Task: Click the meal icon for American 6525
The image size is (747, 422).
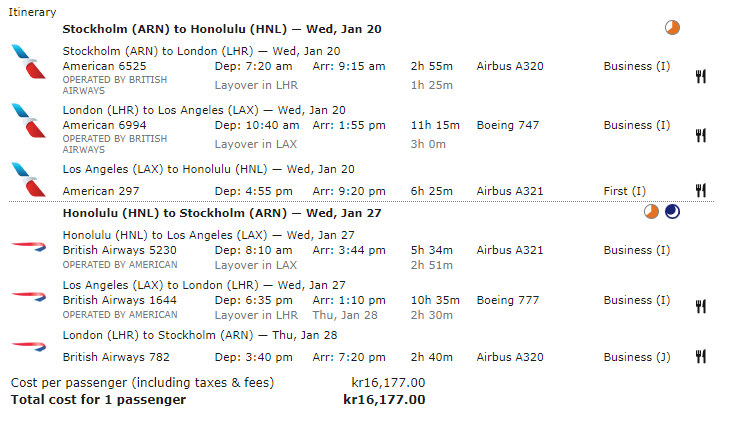Action: click(x=701, y=77)
